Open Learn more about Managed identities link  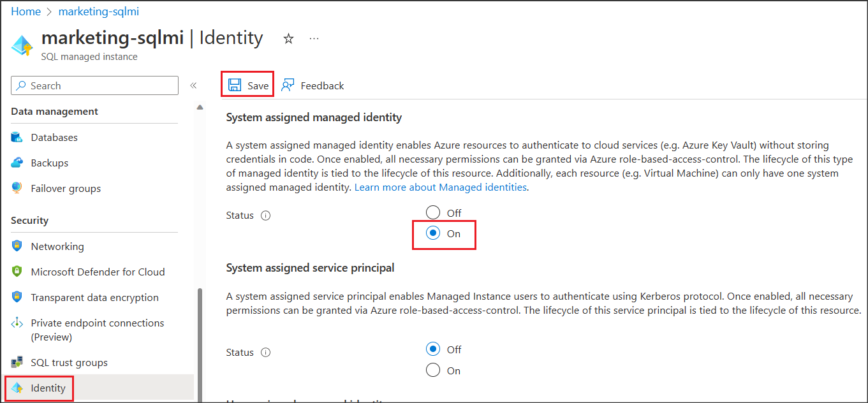coord(441,187)
